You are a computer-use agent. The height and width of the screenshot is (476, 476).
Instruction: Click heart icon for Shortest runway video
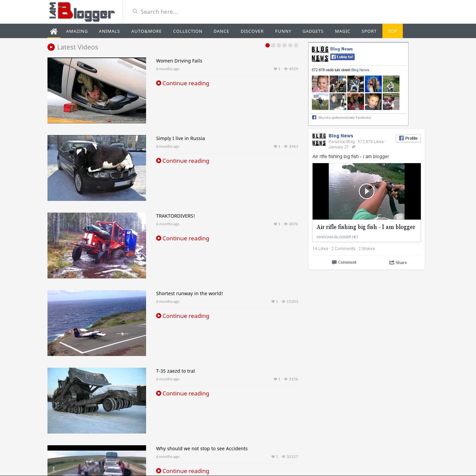(273, 302)
